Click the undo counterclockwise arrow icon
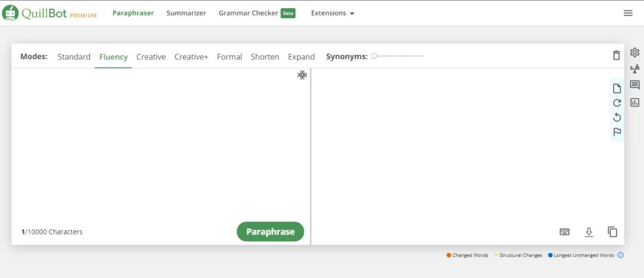This screenshot has height=278, width=644. (x=616, y=118)
